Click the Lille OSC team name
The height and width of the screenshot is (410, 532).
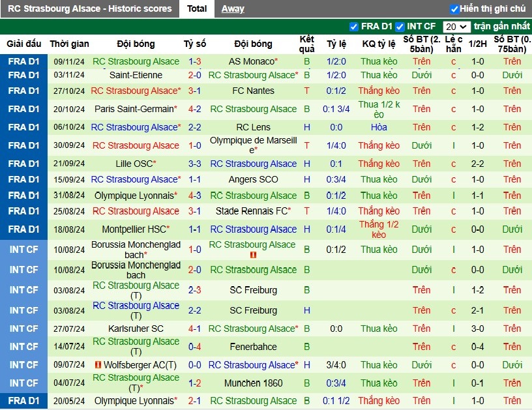[134, 164]
